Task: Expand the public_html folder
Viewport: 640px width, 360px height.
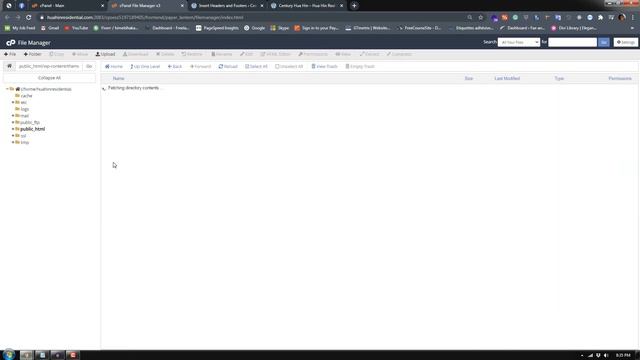Action: [13, 129]
